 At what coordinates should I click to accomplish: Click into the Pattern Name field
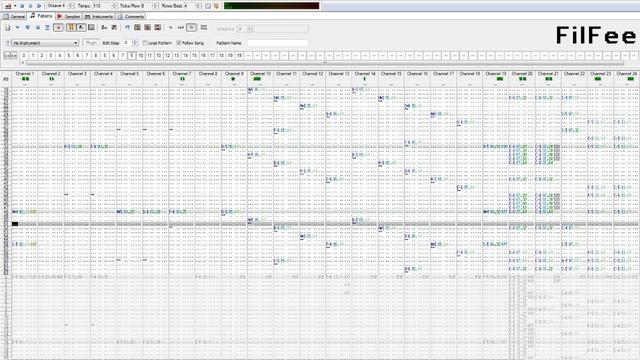(278, 43)
